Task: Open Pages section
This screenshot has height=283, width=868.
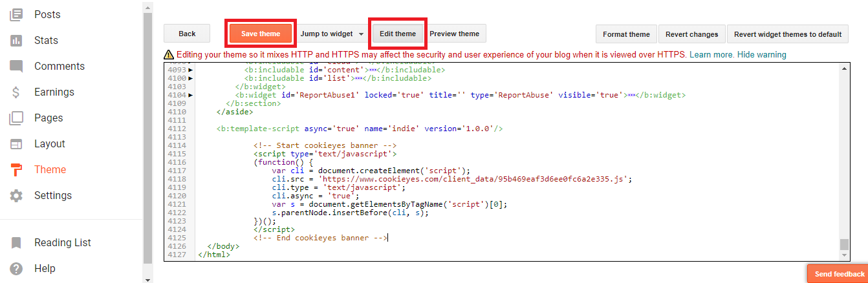Action: pos(49,118)
